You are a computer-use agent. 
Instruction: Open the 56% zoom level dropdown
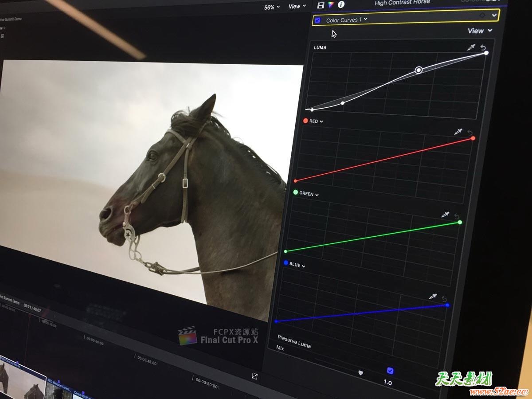(x=272, y=7)
